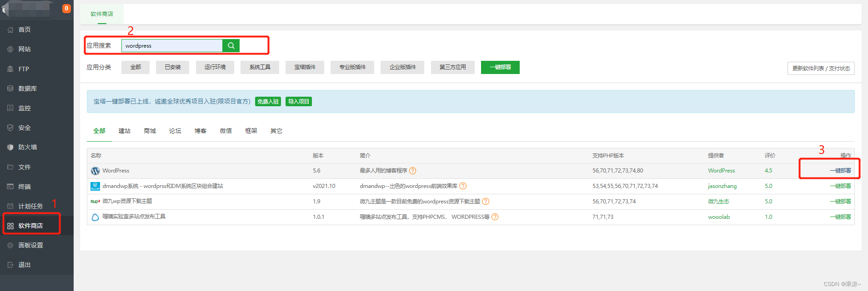Click 更新软件列表 / 支付状态 button

tap(821, 68)
